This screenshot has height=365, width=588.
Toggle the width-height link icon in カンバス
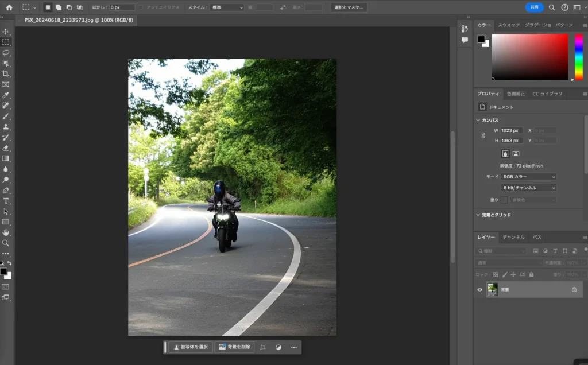coord(483,135)
